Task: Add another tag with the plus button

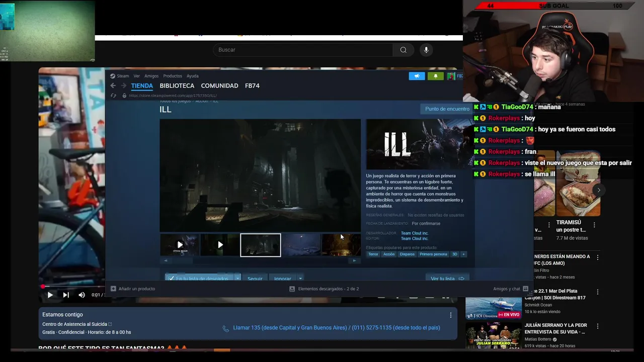Action: click(464, 254)
